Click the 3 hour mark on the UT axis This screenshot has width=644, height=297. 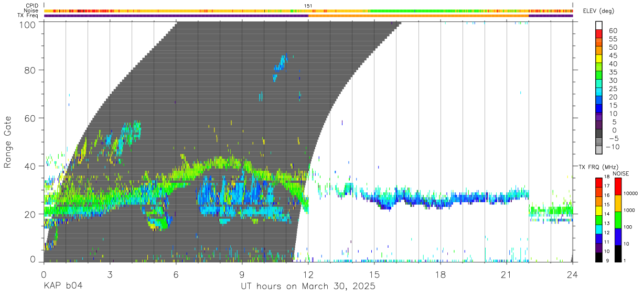tap(110, 274)
